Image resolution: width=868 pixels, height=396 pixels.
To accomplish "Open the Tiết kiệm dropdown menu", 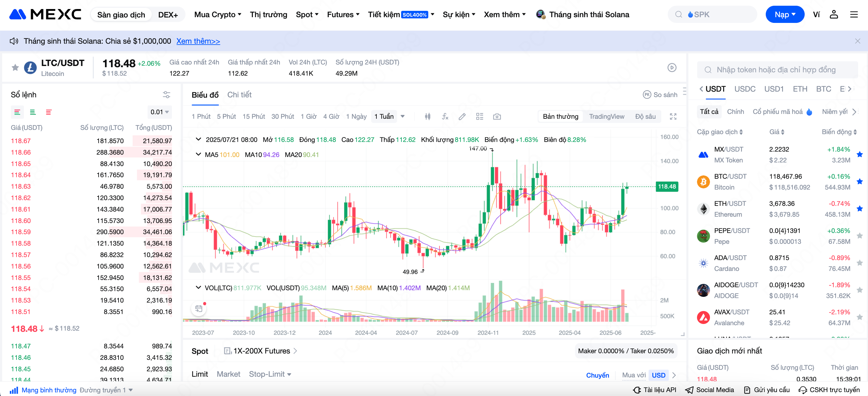I will coord(401,14).
